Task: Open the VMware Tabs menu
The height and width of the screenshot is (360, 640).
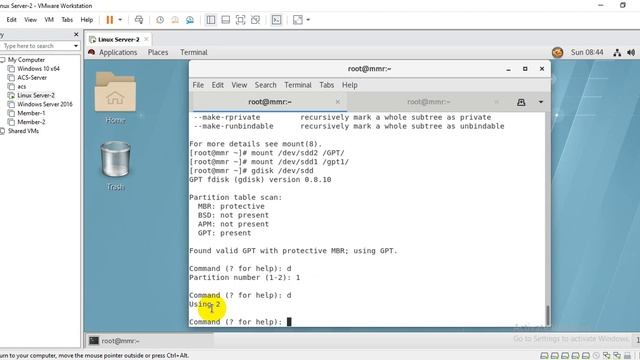Action: [x=67, y=20]
